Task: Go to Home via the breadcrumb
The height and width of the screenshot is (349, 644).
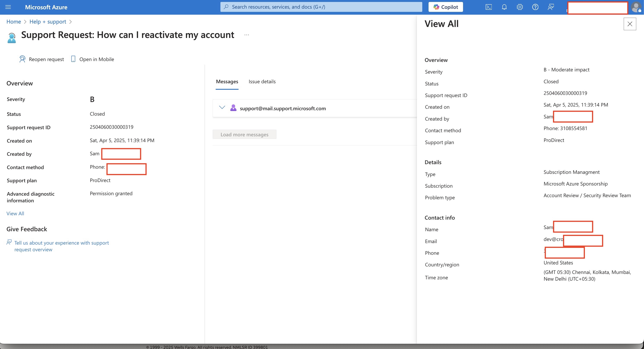Action: (x=14, y=22)
